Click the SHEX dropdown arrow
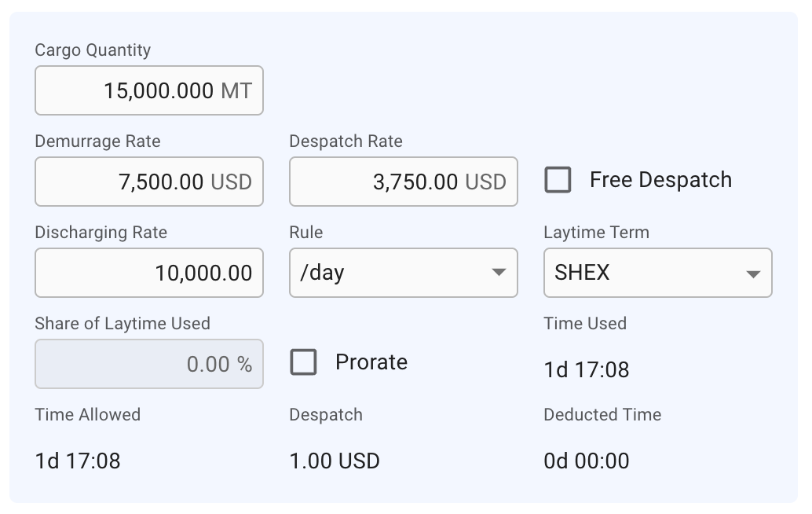The image size is (812, 514). (x=752, y=274)
